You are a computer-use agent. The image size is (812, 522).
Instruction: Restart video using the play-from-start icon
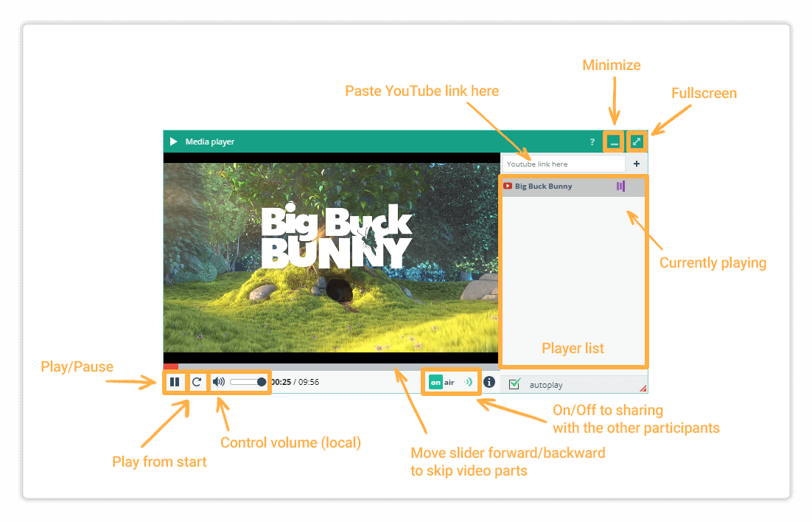coord(197,383)
